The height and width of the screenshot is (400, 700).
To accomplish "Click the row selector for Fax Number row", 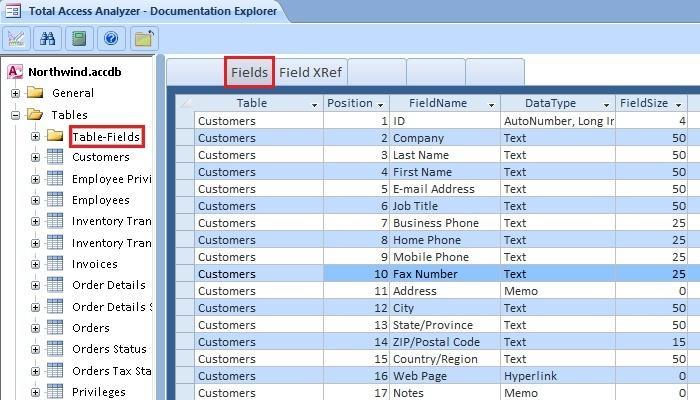I will (x=185, y=274).
